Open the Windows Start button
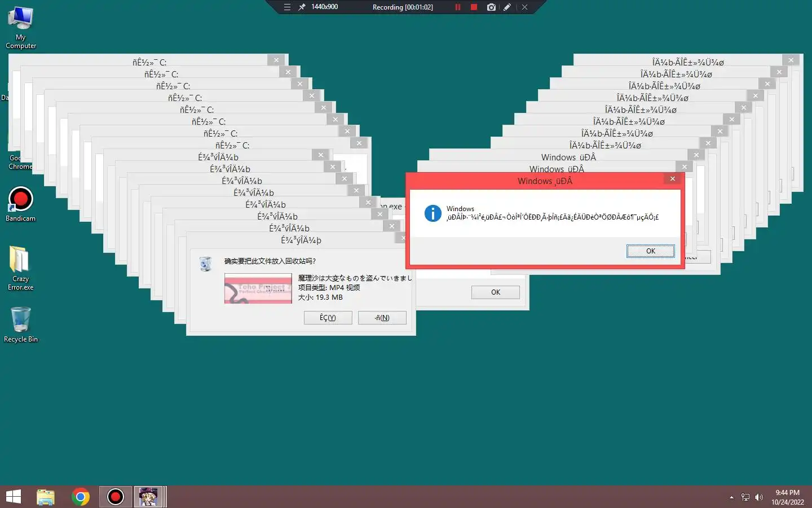Image resolution: width=812 pixels, height=508 pixels. coord(13,497)
